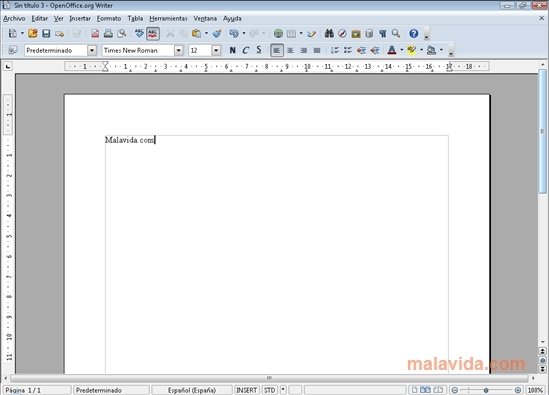Click STD selection mode in status bar
Image resolution: width=549 pixels, height=395 pixels.
click(269, 390)
